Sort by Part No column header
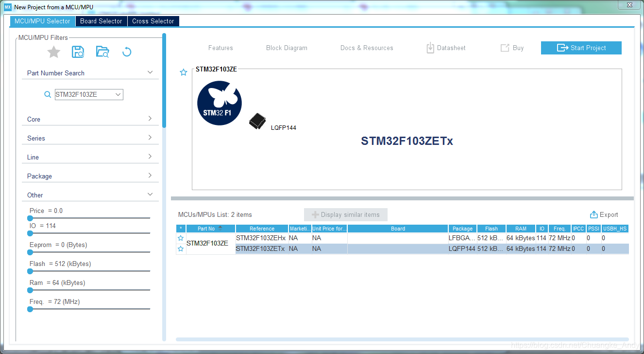This screenshot has width=644, height=354. click(x=211, y=229)
